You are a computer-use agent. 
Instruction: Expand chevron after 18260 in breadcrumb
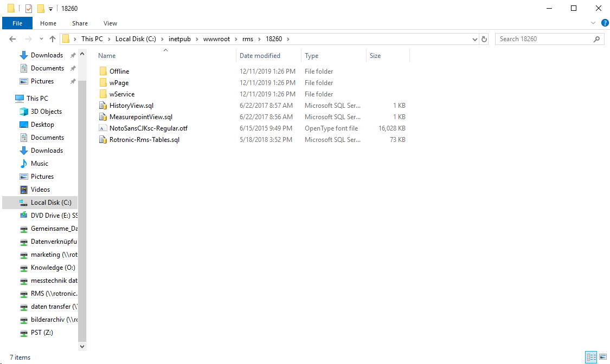(x=288, y=39)
